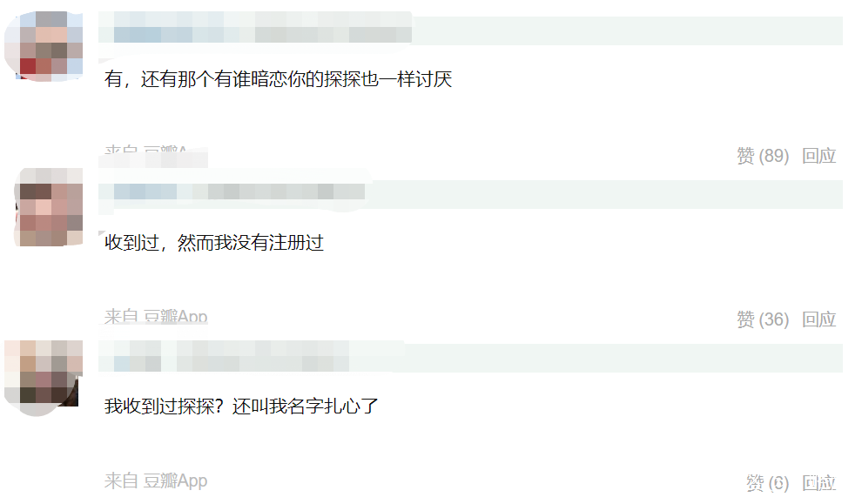Click 回应 beside 赞 (89)

click(818, 156)
